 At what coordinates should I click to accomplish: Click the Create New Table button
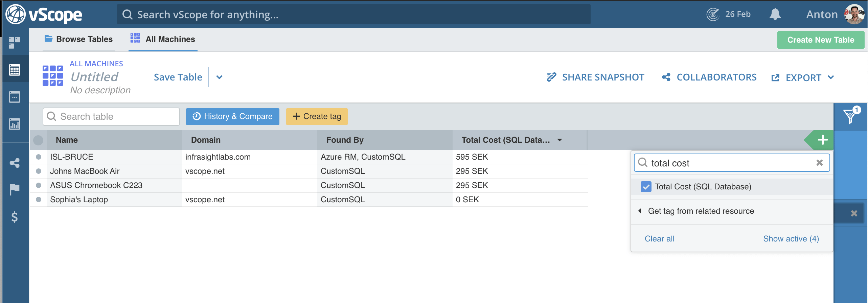(x=821, y=40)
